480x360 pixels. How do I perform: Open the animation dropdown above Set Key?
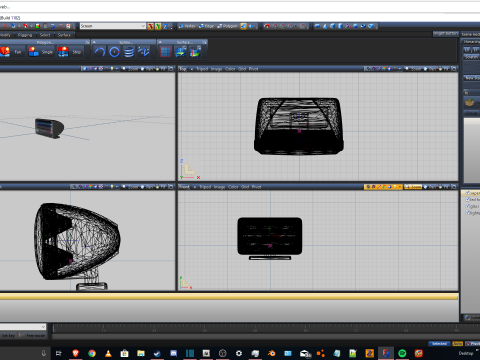click(23, 327)
